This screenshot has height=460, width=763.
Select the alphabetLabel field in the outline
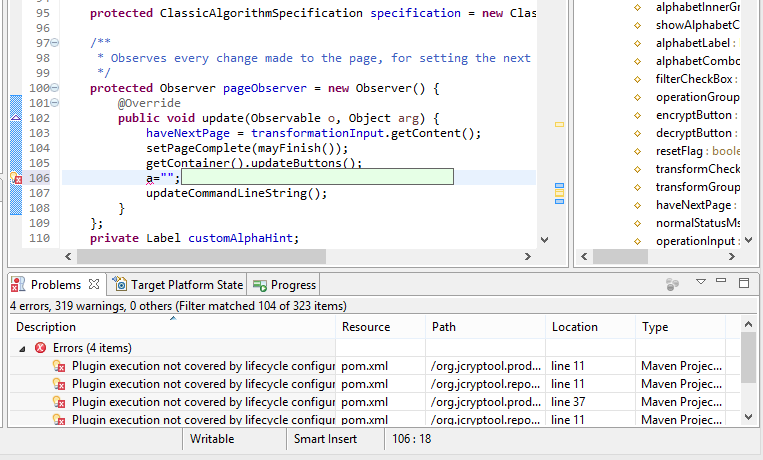coord(692,43)
